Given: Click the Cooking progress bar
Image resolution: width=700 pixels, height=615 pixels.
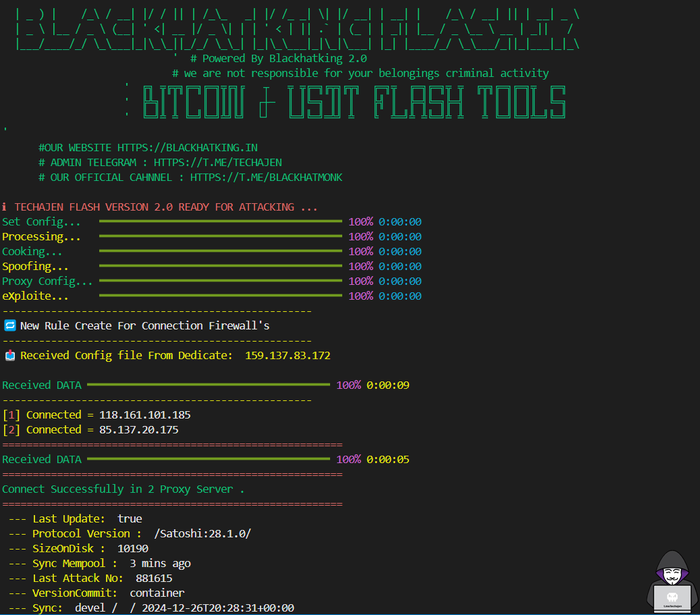Looking at the screenshot, I should click(x=221, y=251).
